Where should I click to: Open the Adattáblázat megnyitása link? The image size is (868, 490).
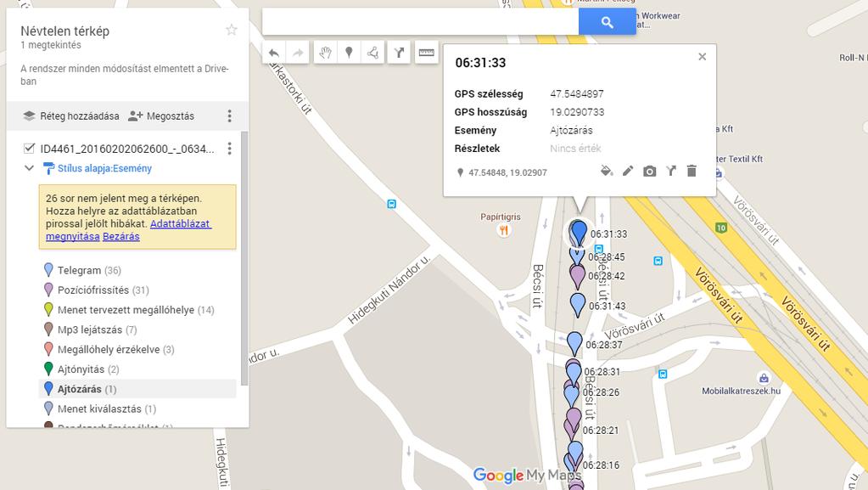(x=128, y=230)
